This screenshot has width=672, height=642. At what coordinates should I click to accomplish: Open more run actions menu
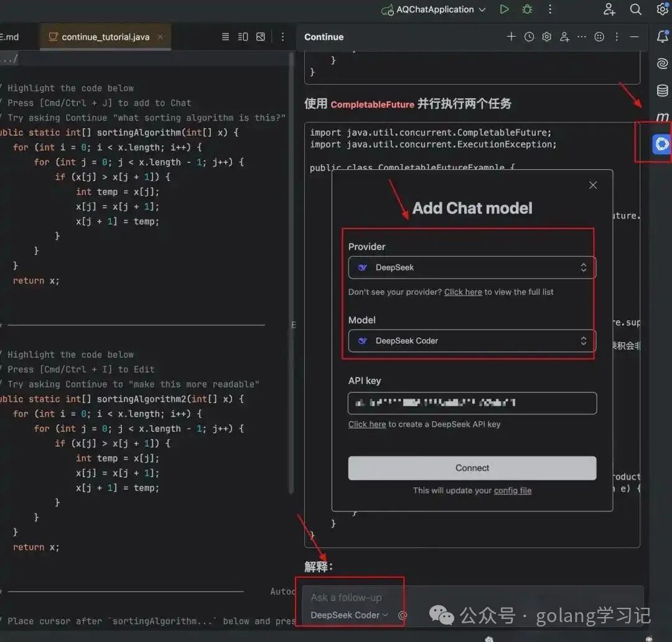[550, 9]
